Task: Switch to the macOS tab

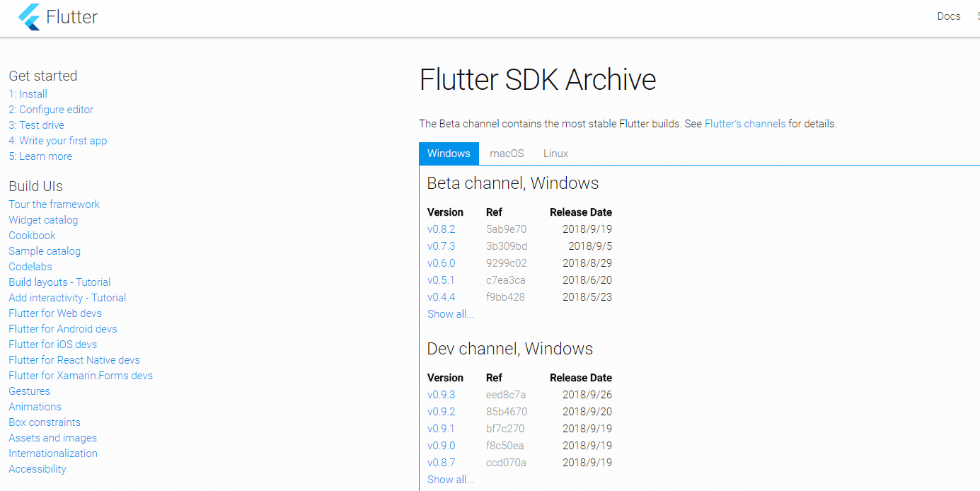Action: (506, 154)
